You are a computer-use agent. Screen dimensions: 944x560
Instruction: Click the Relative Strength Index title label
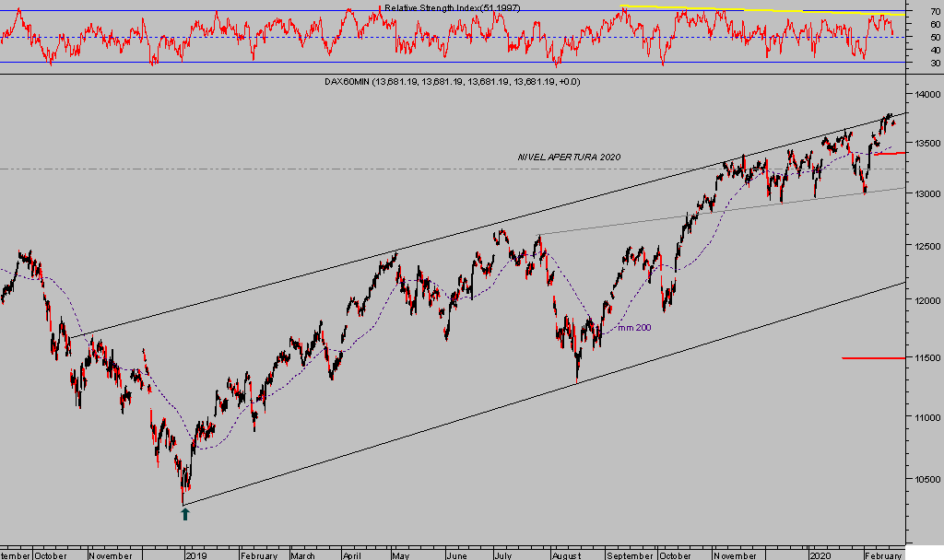(x=452, y=7)
